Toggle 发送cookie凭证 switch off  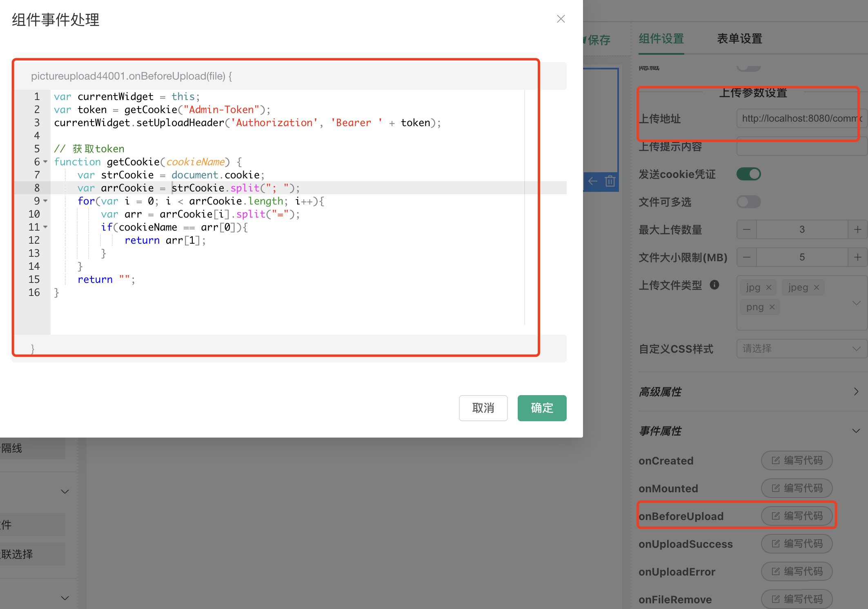click(x=748, y=174)
